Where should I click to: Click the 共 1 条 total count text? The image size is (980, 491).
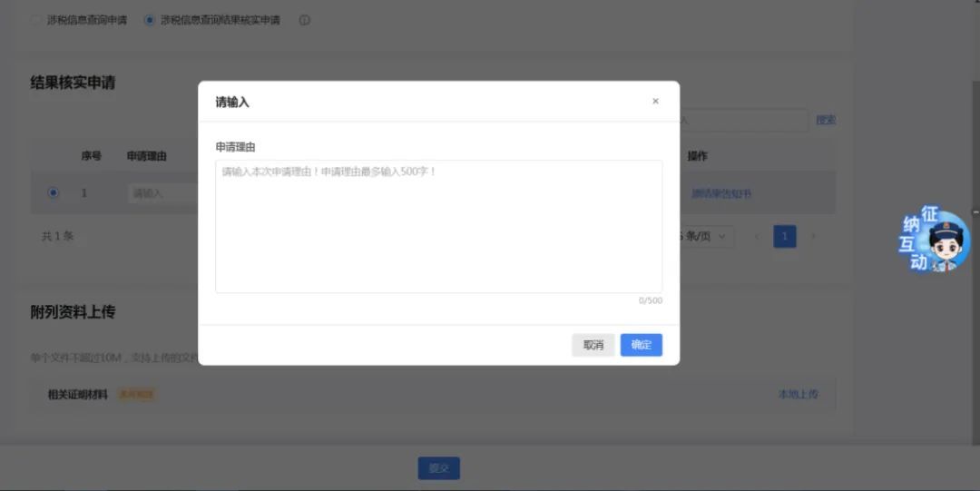(57, 237)
